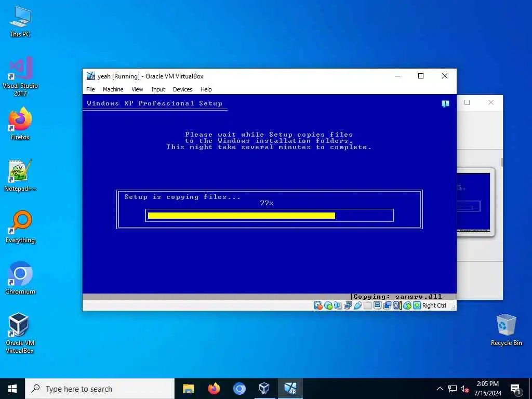532x399 pixels.
Task: Open the File menu
Action: (90, 89)
